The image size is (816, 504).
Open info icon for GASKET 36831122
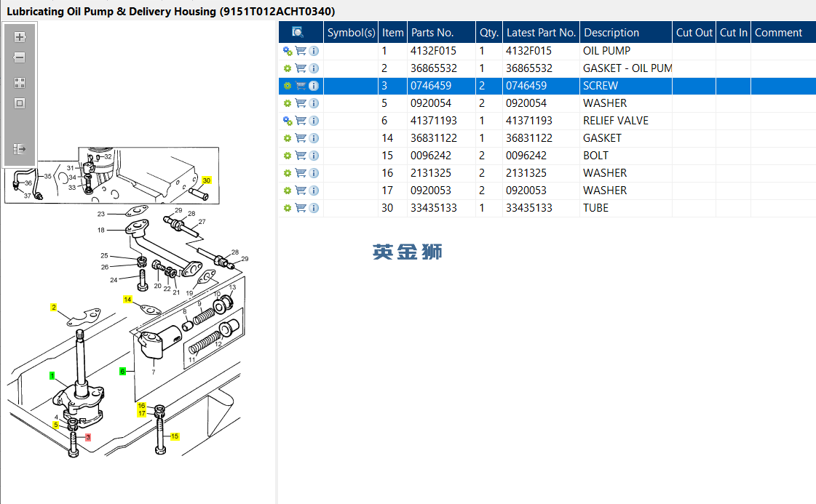pyautogui.click(x=314, y=138)
